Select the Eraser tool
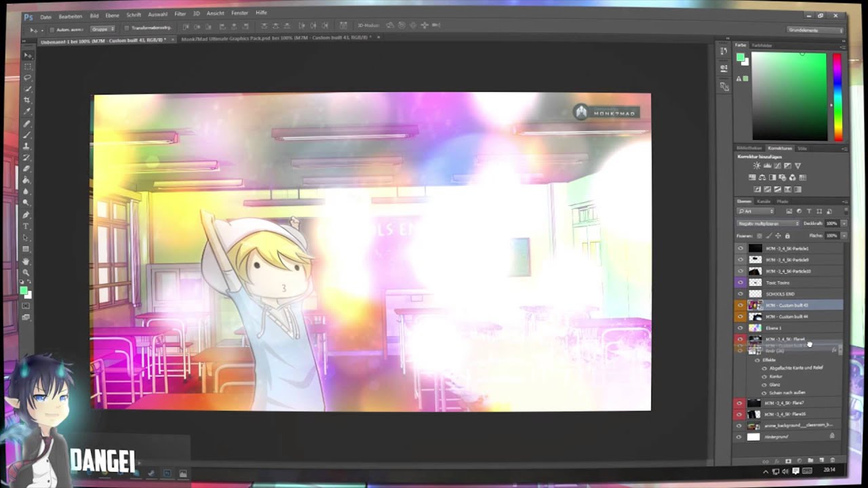 pos(27,169)
